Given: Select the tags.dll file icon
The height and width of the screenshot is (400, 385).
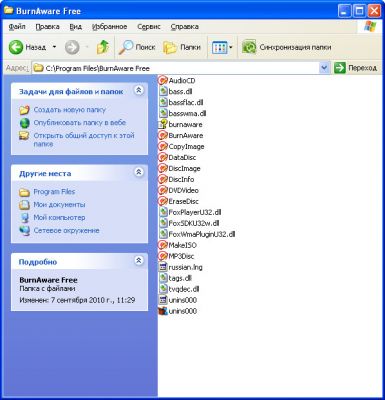Looking at the screenshot, I should click(x=163, y=278).
